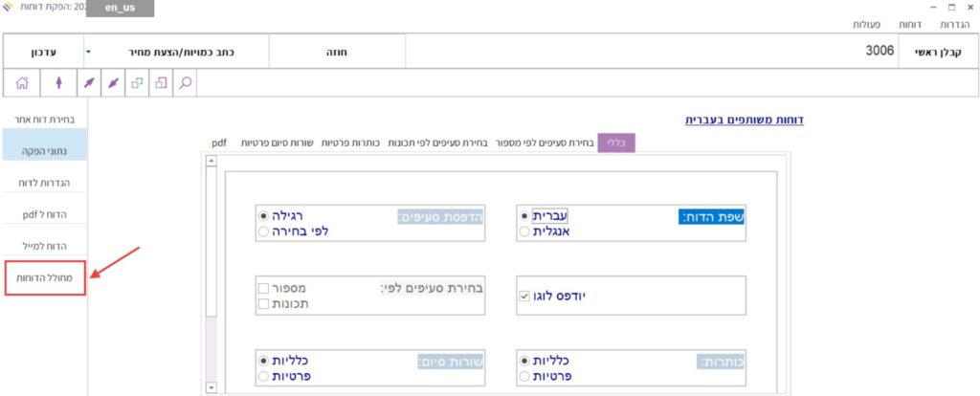Click מחולל הדוחות in the sidebar
The width and height of the screenshot is (980, 396).
[45, 278]
